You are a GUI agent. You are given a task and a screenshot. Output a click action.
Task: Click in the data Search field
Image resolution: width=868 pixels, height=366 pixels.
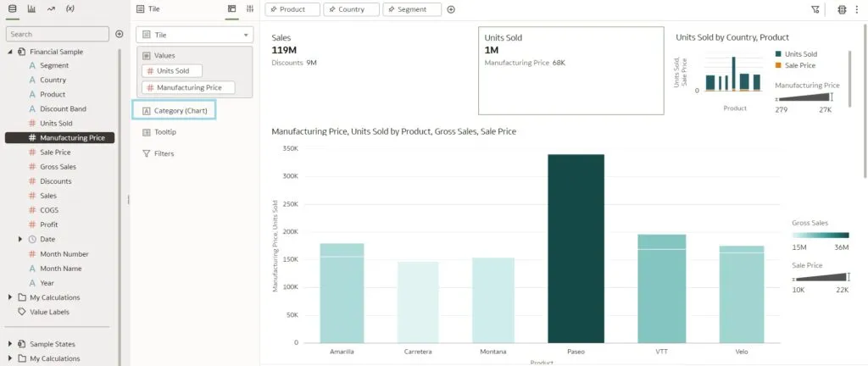58,34
